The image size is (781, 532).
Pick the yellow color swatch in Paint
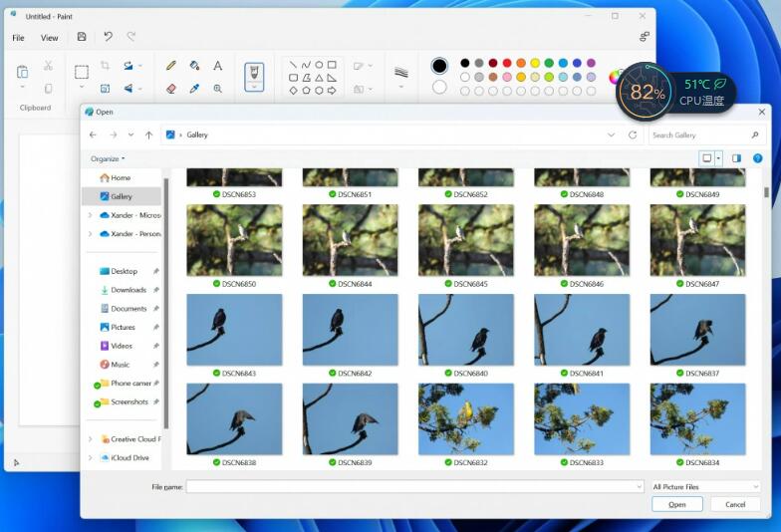pyautogui.click(x=535, y=63)
